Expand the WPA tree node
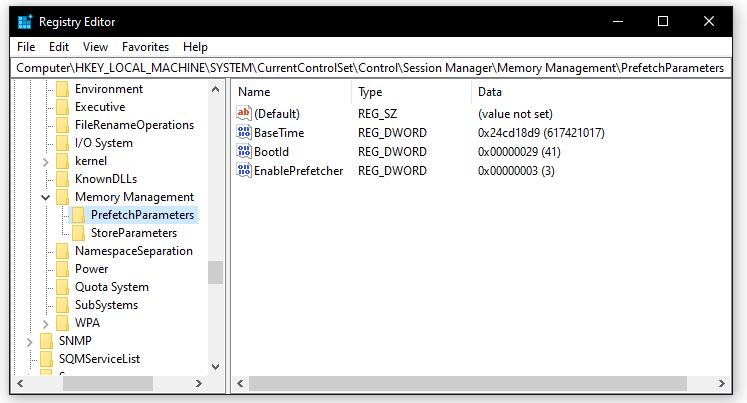 (x=46, y=323)
